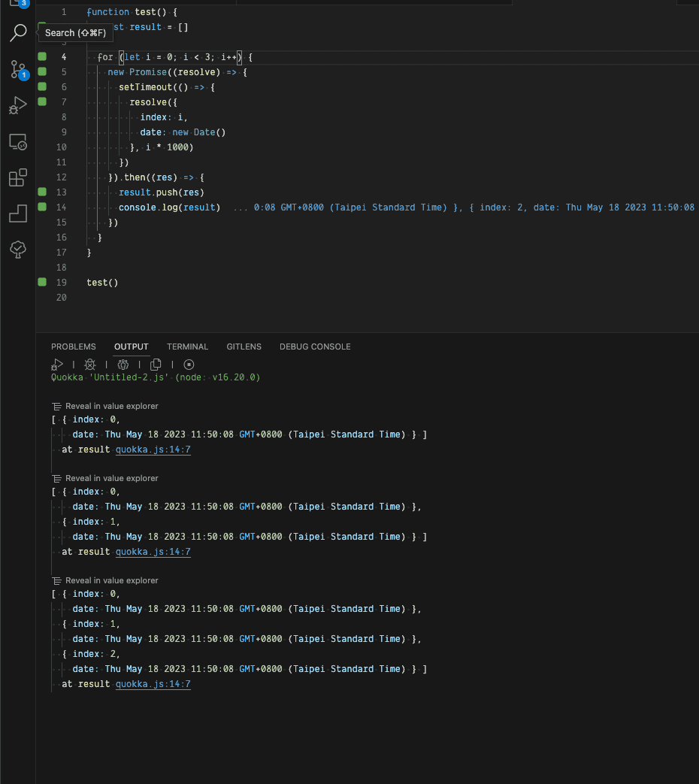Click the Quokka stop button in output toolbar

[189, 365]
